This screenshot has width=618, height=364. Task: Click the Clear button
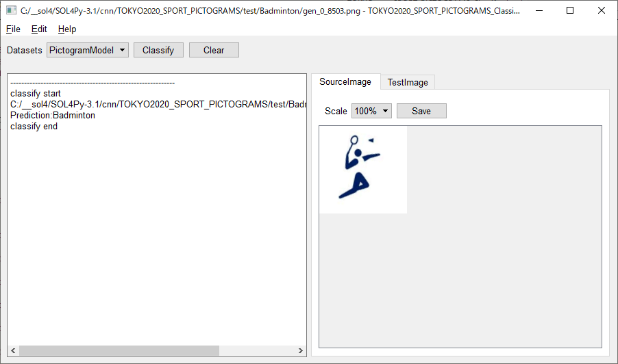coord(214,51)
